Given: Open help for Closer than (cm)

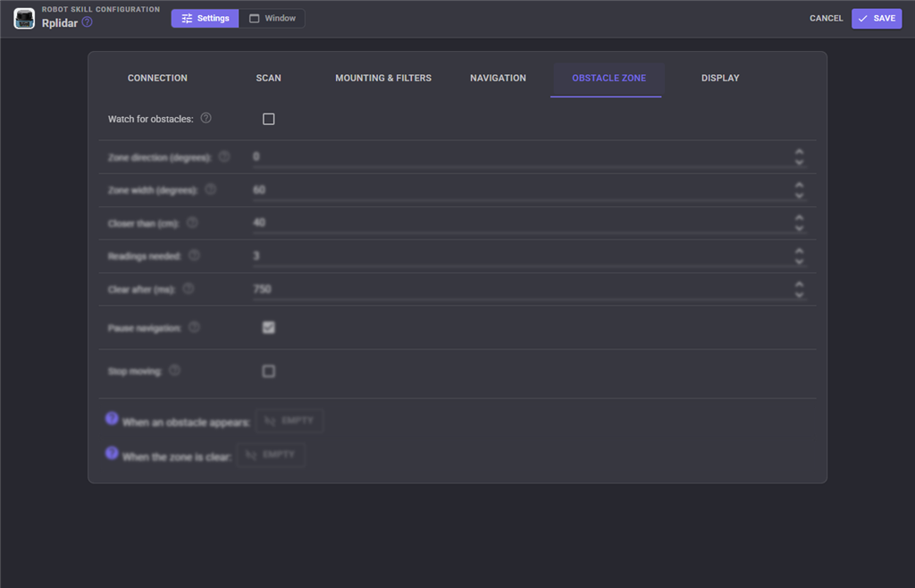Looking at the screenshot, I should tap(192, 223).
